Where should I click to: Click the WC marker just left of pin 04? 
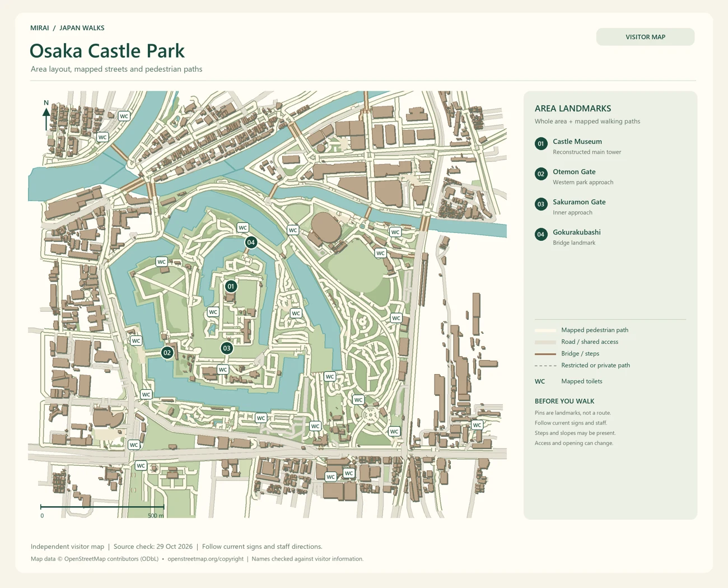click(x=242, y=227)
